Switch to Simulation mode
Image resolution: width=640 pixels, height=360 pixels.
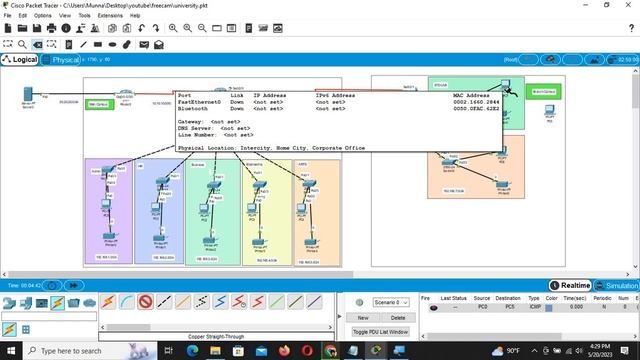point(616,285)
